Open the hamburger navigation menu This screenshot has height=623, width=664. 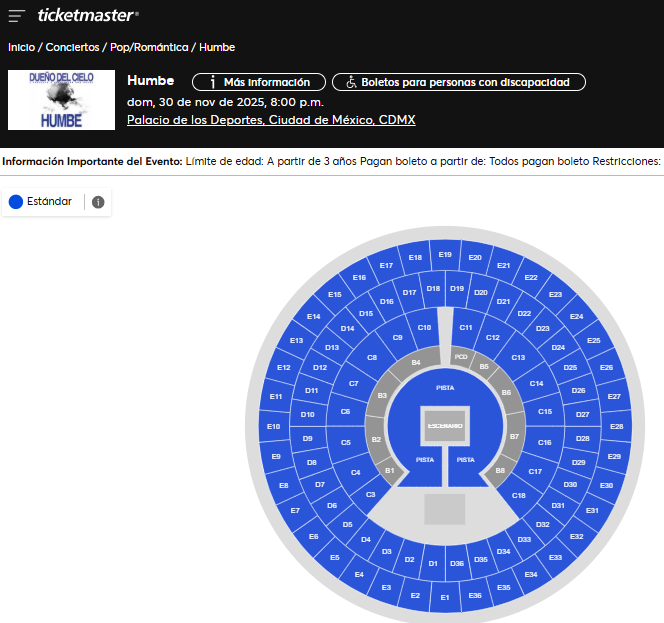(x=17, y=16)
